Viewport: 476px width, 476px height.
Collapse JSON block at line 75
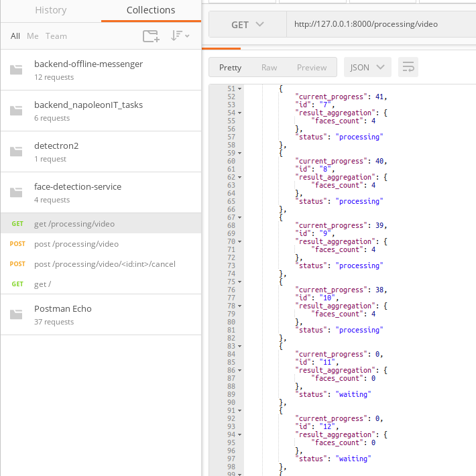coord(240,282)
